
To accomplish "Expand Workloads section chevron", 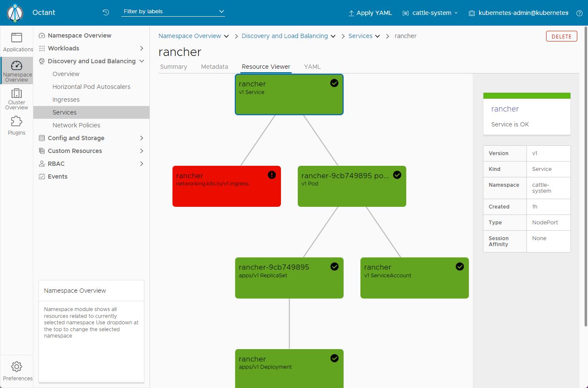I will [x=142, y=48].
